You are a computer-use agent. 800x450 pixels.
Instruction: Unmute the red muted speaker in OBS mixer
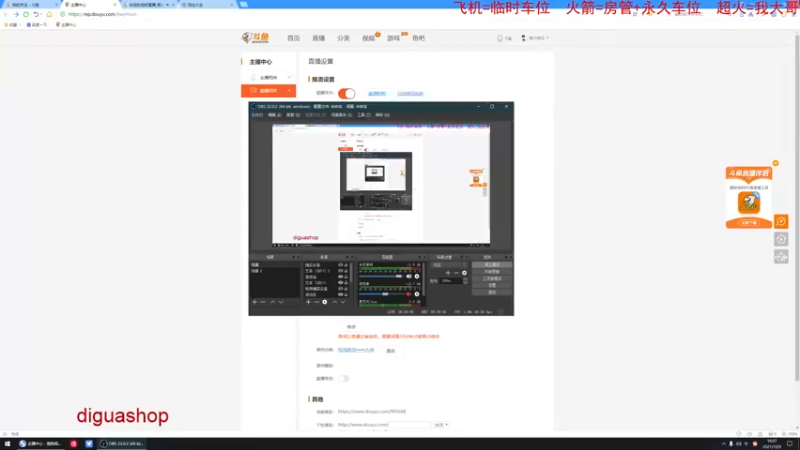pos(409,294)
